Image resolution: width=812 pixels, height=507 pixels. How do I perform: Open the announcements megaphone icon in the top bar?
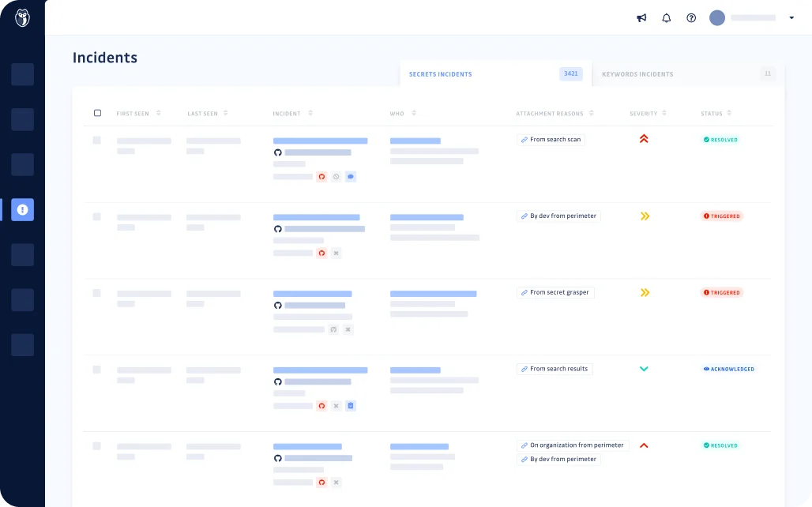point(641,17)
